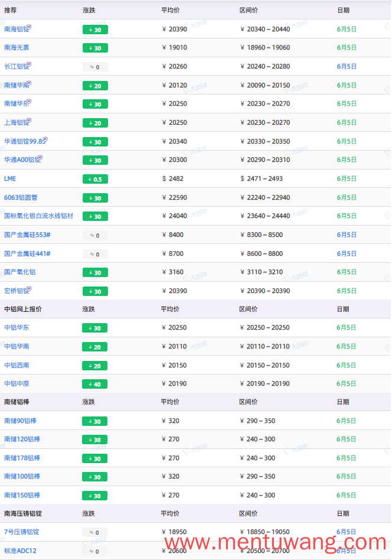
Task: Open the 上海铝锭 link
Action: 16,123
